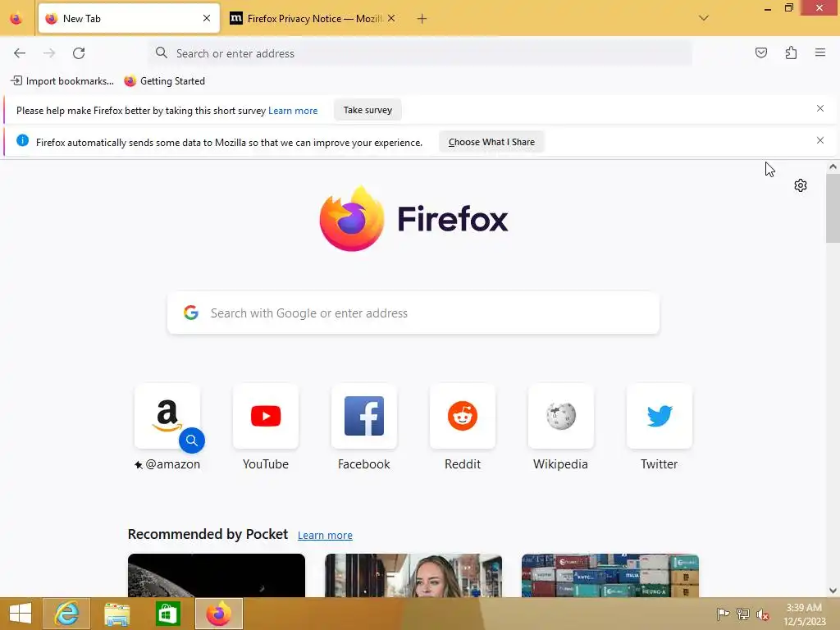Dismiss the survey notification bar
The image size is (840, 630).
(820, 109)
